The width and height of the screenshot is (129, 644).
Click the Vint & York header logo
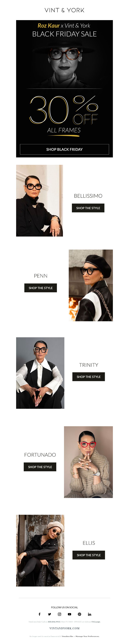[64, 10]
